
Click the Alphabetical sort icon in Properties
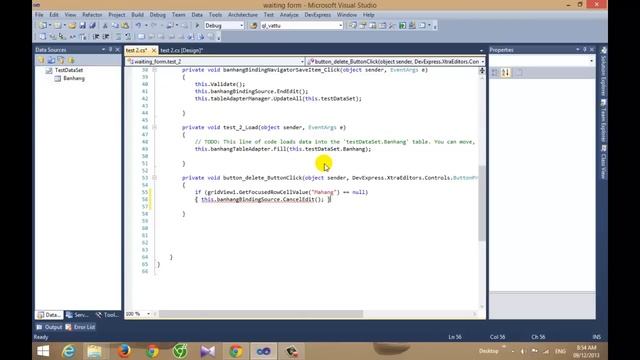[506, 73]
